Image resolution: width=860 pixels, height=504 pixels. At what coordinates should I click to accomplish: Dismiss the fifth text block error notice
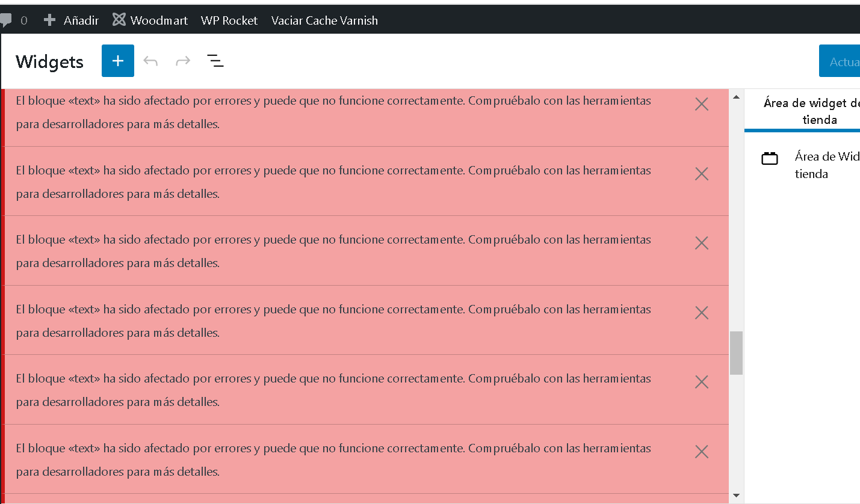pos(702,383)
